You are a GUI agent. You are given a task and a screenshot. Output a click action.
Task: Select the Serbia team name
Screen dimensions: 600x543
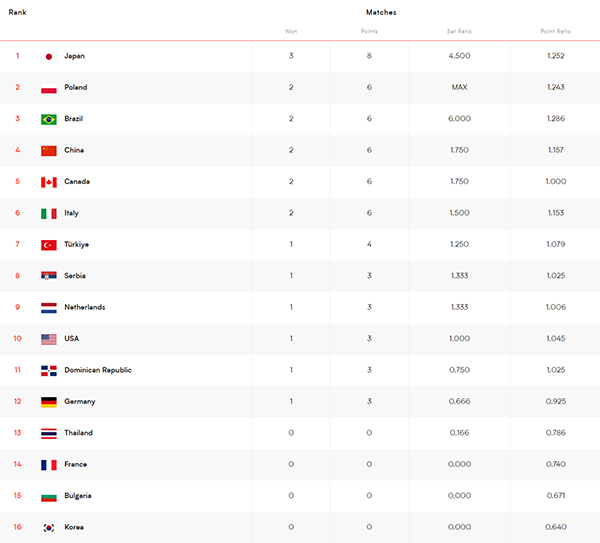[x=75, y=276]
